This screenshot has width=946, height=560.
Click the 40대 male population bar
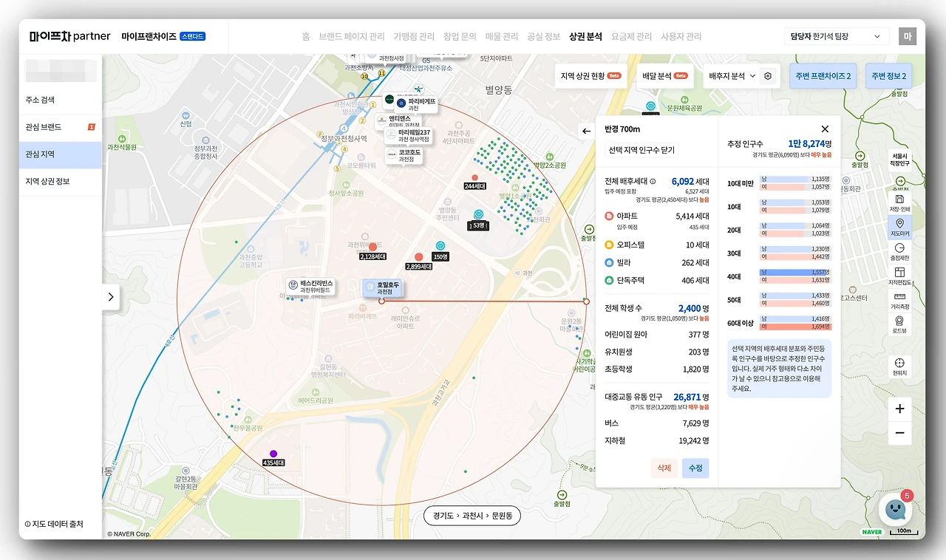(795, 272)
